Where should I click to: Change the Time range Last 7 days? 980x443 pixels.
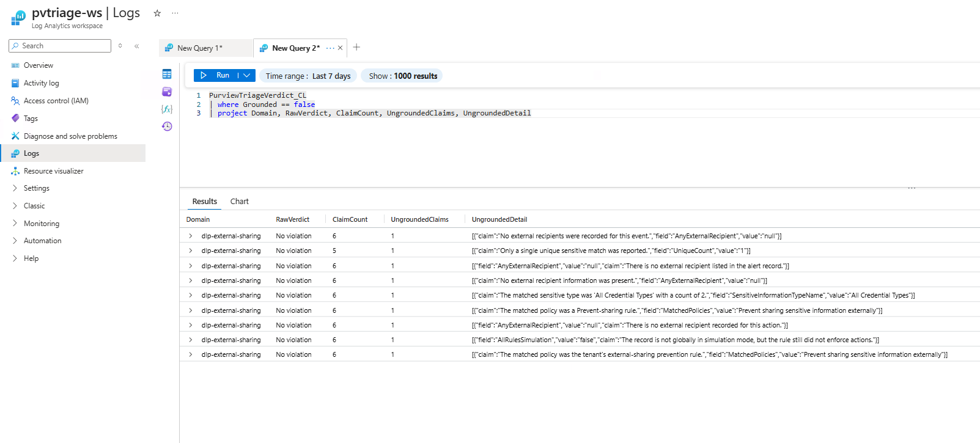point(308,76)
